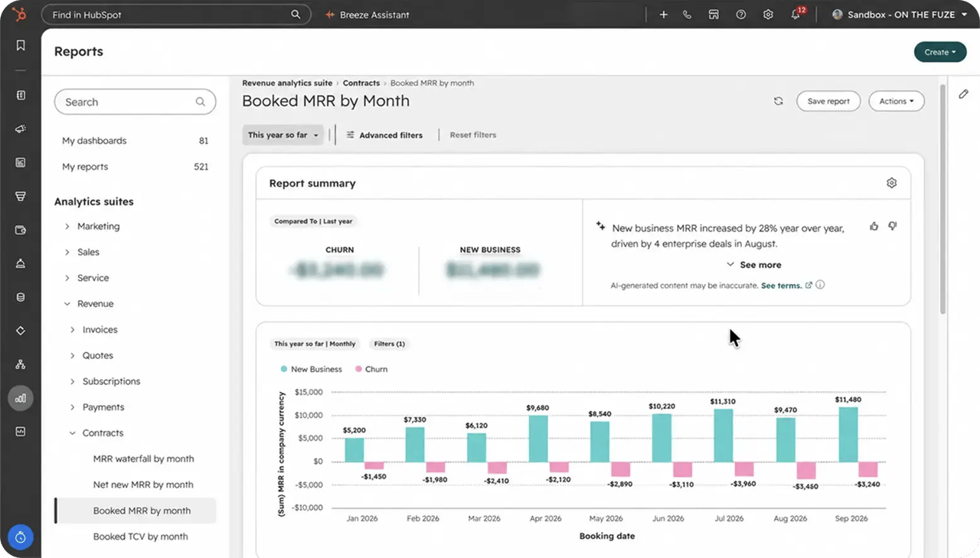This screenshot has width=980, height=558.
Task: Open the phone calling icon
Action: point(688,15)
